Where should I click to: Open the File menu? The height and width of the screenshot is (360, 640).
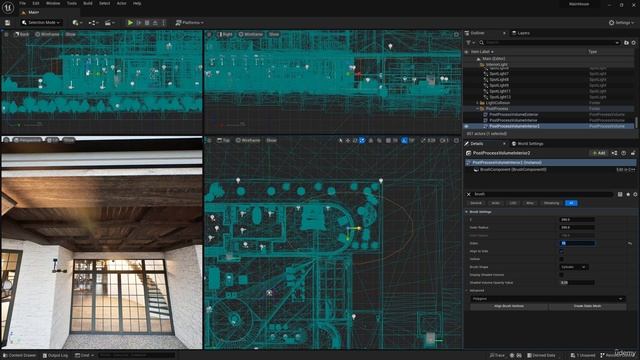23,3
